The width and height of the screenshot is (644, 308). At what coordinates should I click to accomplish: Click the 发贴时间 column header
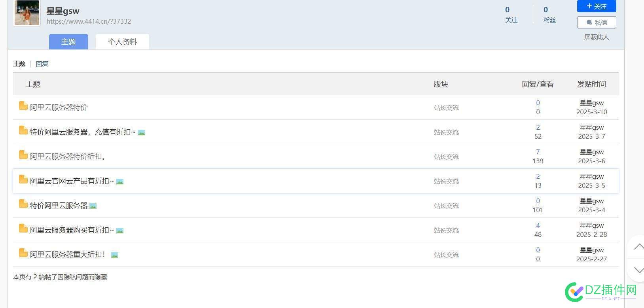[x=591, y=84]
